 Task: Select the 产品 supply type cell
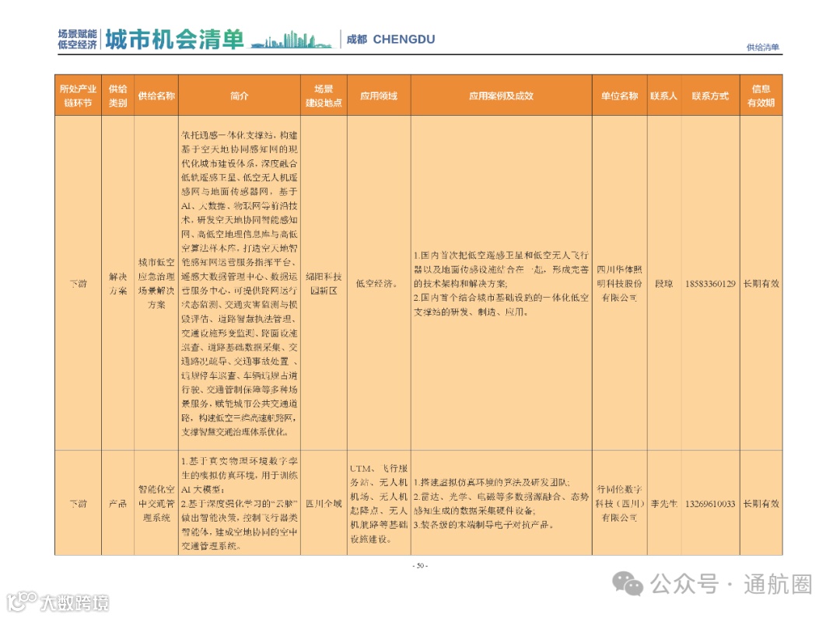click(x=118, y=504)
